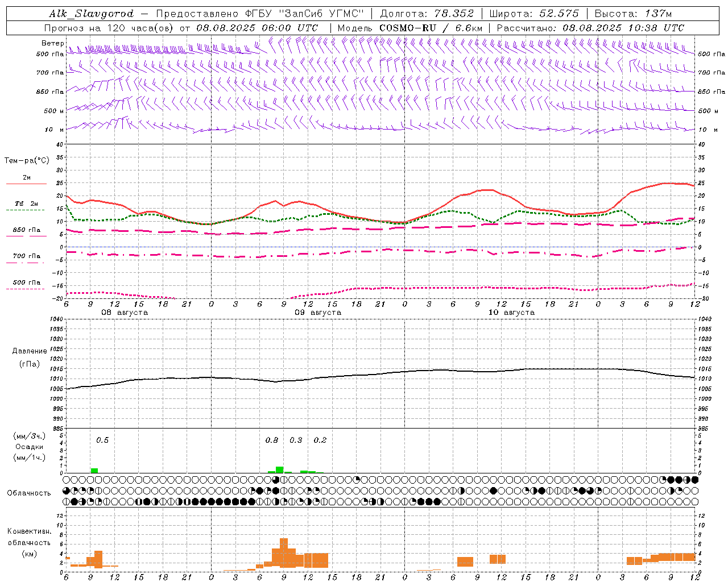Click the 0.3 precipitation amount
This screenshot has height=582, width=728.
click(x=296, y=440)
